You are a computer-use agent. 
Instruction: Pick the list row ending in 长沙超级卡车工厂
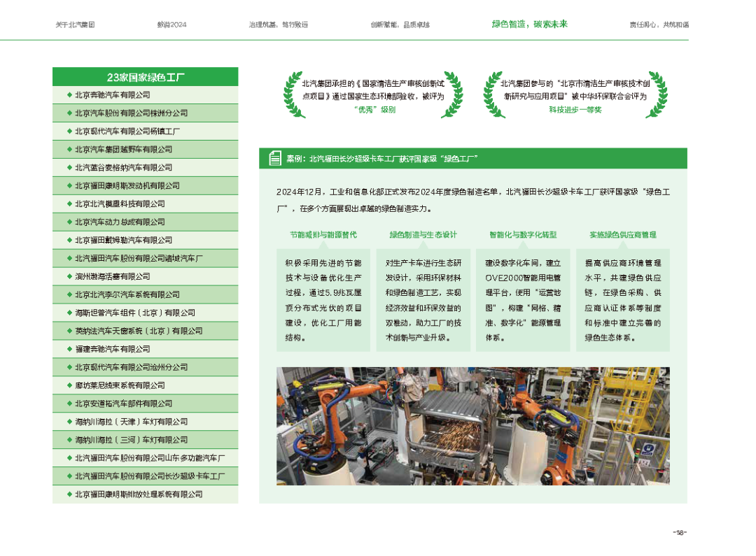145,476
